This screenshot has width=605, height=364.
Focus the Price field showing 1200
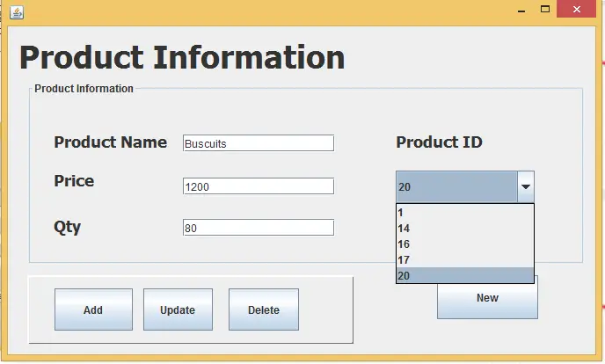tap(259, 186)
